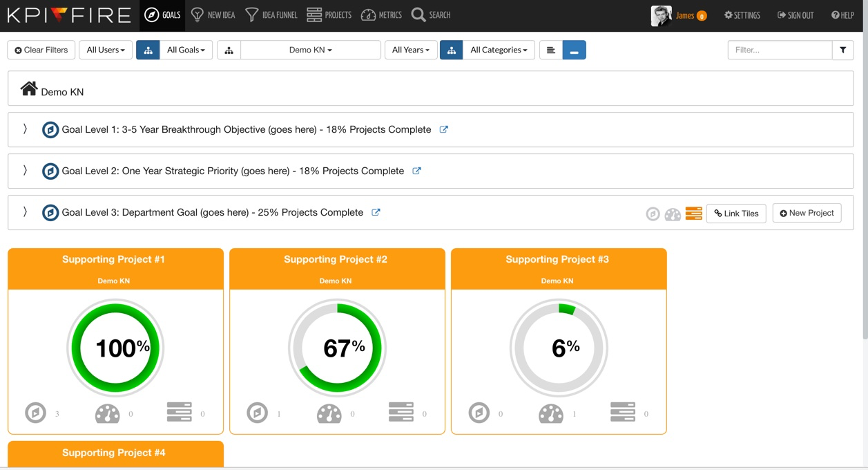Click the New Project button
This screenshot has width=868, height=470.
click(807, 213)
